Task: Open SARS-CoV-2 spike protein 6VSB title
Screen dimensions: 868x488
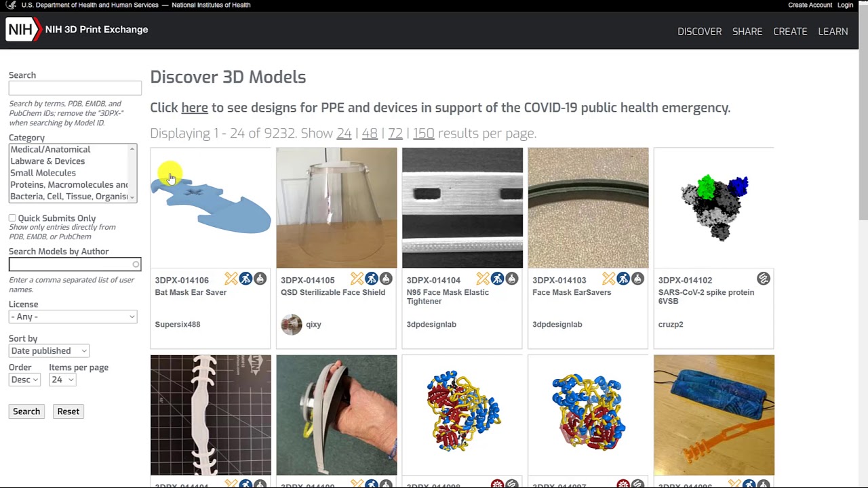Action: click(706, 297)
